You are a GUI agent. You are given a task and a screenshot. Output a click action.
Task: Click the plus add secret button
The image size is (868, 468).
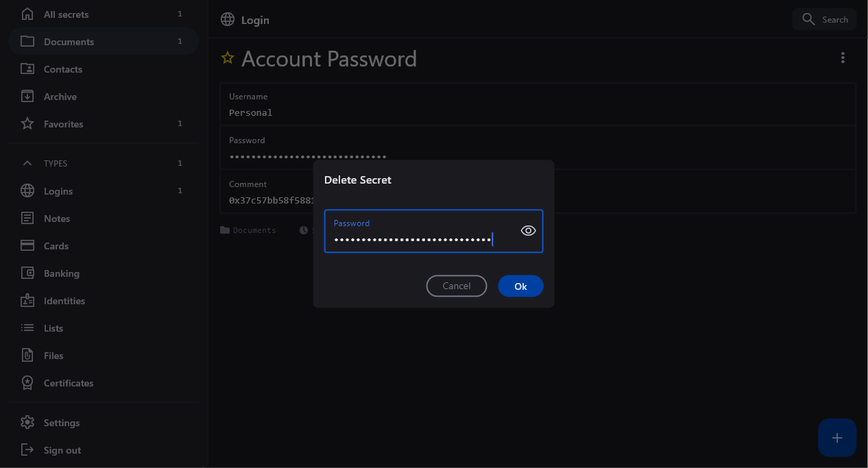tap(836, 438)
